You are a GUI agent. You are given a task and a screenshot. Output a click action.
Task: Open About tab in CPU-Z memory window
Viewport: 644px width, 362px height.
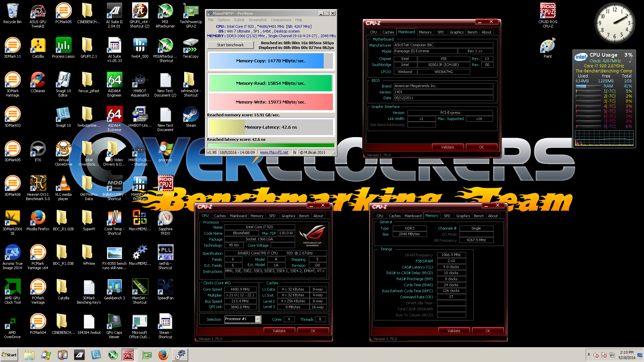[x=493, y=216]
